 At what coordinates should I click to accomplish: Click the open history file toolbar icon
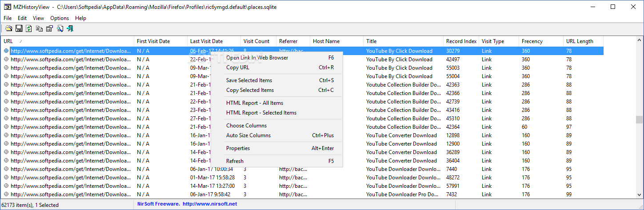click(8, 28)
